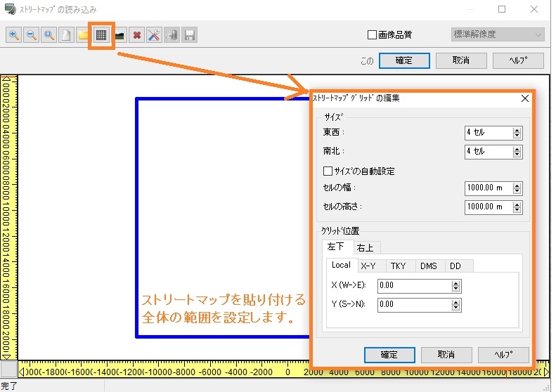The width and height of the screenshot is (556, 392).
Task: Click the top arrow on vertical ruler
Action: (x=6, y=80)
